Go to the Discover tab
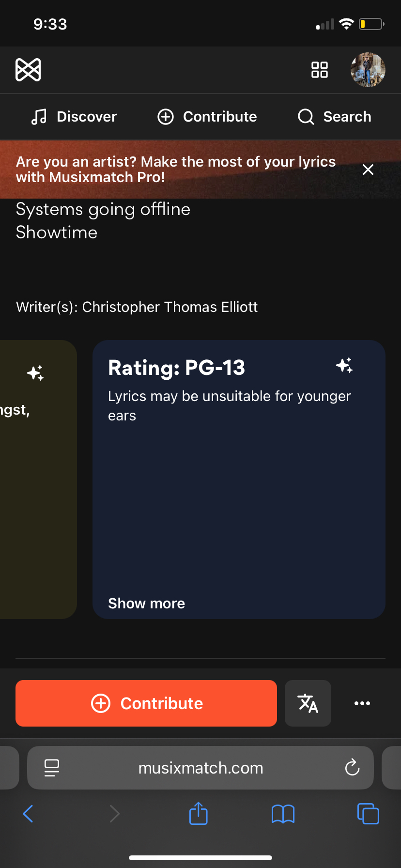The width and height of the screenshot is (401, 868). coord(74,117)
